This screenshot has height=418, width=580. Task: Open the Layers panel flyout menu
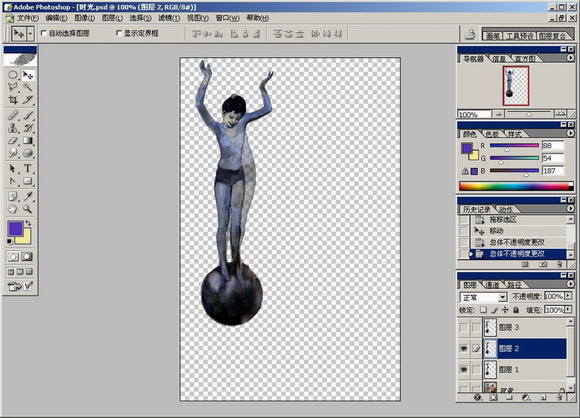570,284
